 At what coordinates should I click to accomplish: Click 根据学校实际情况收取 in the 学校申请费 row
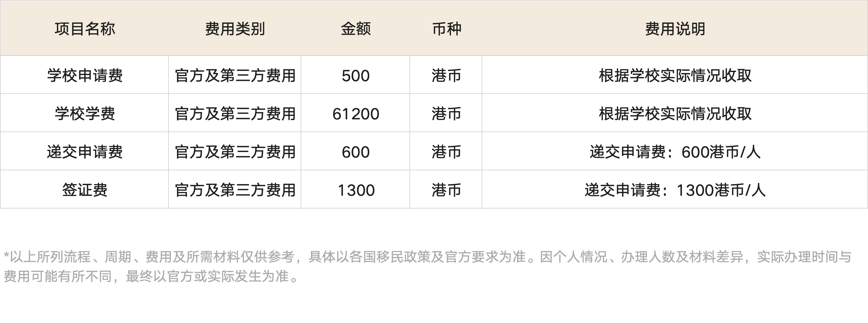click(675, 75)
